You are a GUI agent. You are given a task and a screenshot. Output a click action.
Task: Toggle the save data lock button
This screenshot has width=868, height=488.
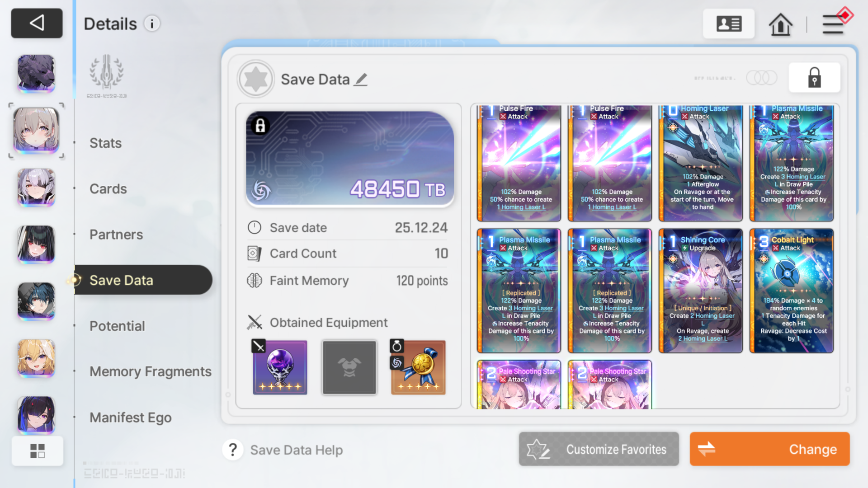point(814,77)
